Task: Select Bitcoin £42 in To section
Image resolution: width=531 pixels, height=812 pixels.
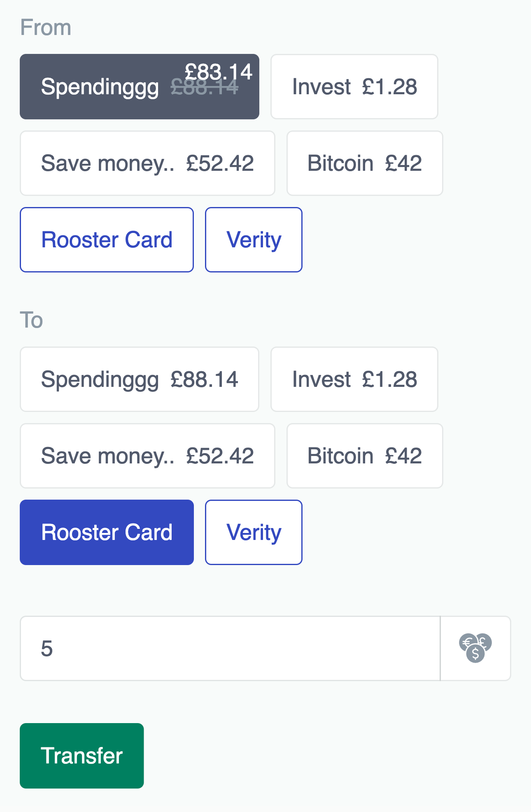Action: tap(365, 456)
